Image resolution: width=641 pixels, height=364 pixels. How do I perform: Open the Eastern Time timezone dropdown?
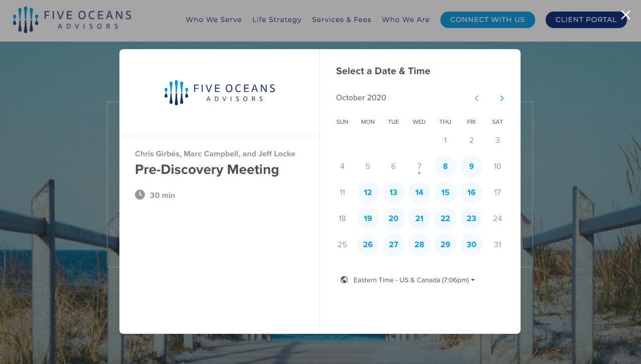[x=412, y=280]
